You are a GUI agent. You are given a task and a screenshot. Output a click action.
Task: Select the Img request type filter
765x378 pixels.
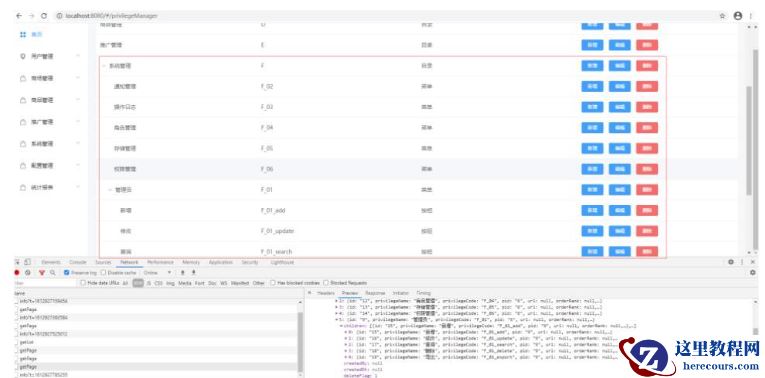coord(170,283)
